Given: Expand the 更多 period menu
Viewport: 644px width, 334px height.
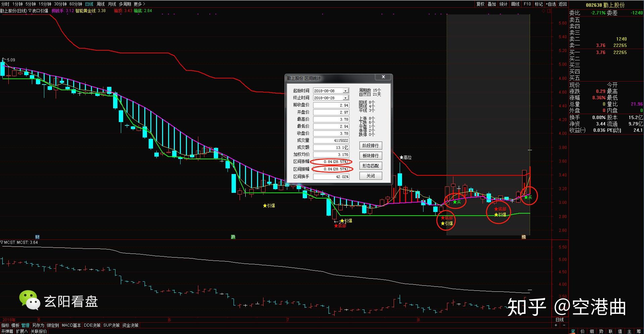Looking at the screenshot, I should [139, 4].
